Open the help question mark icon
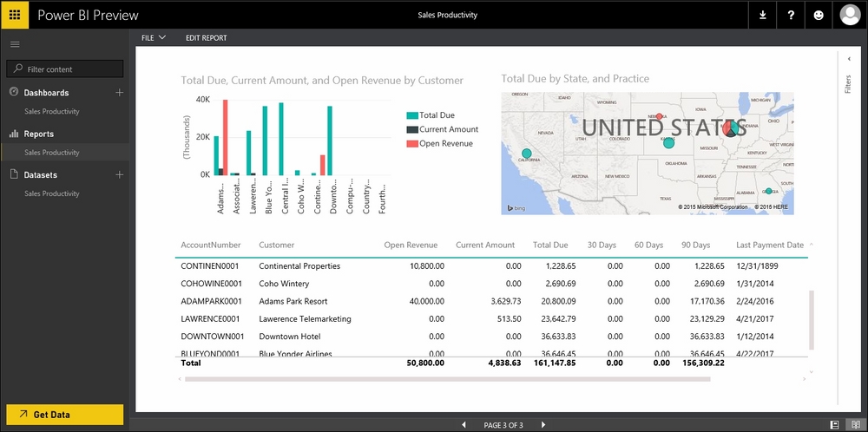This screenshot has width=868, height=432. point(791,15)
